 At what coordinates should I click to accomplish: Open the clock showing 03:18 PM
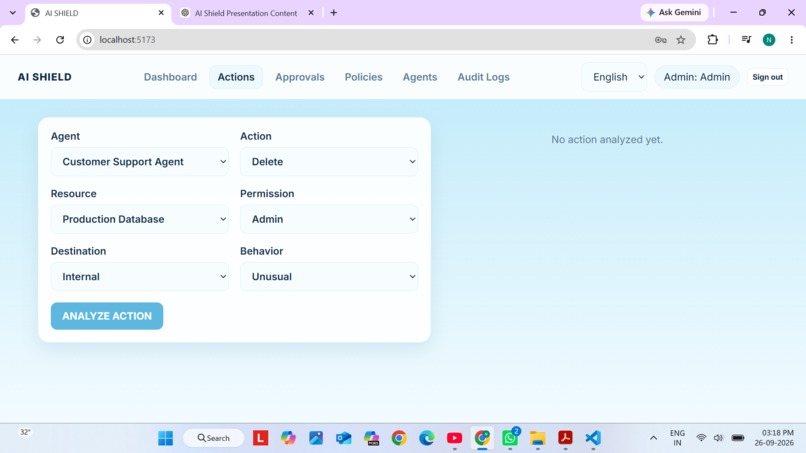tap(774, 438)
